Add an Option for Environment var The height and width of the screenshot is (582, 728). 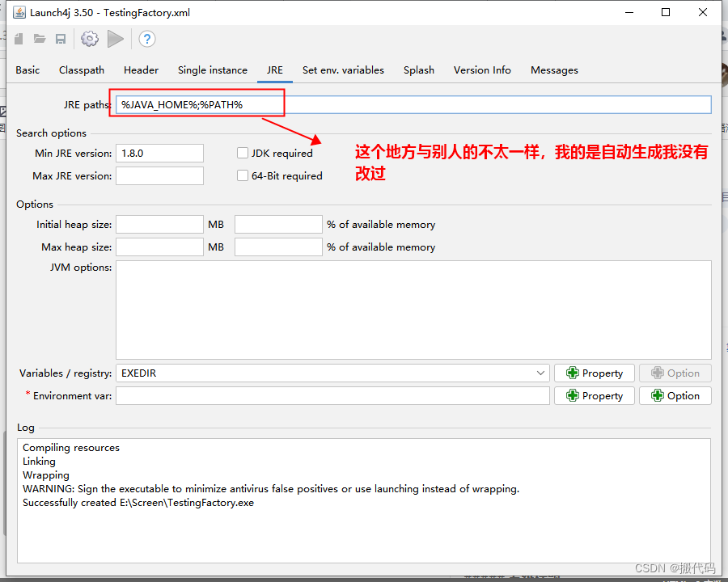click(x=675, y=395)
